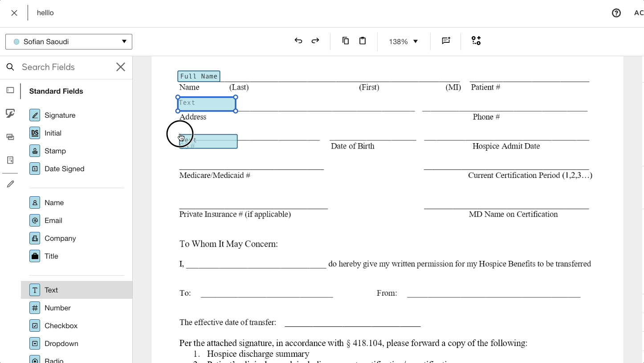Undo the last action
644x363 pixels.
pos(298,41)
